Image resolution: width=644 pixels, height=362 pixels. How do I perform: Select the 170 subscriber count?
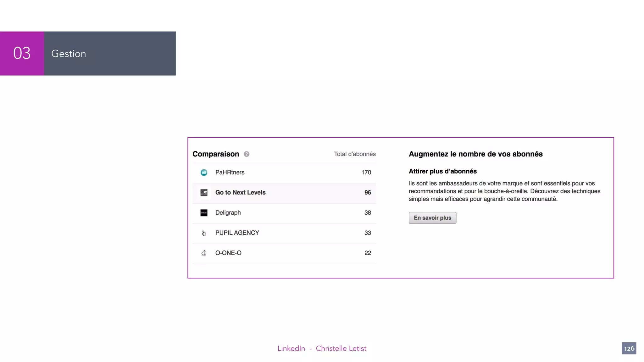point(366,172)
